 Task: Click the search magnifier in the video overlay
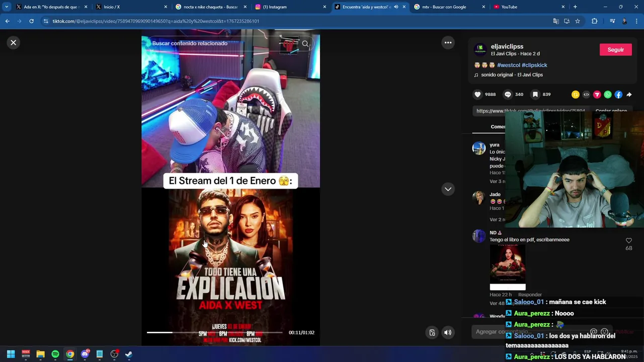click(305, 44)
